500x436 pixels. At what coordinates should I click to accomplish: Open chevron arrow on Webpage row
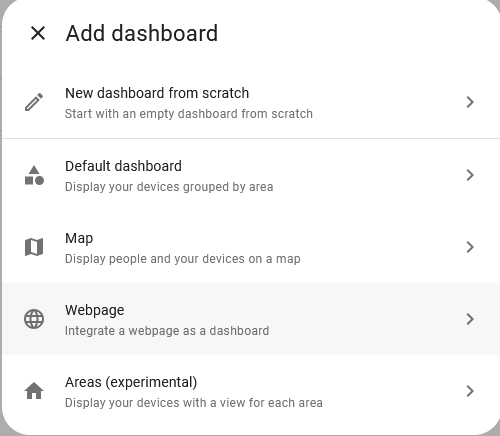[x=470, y=319]
